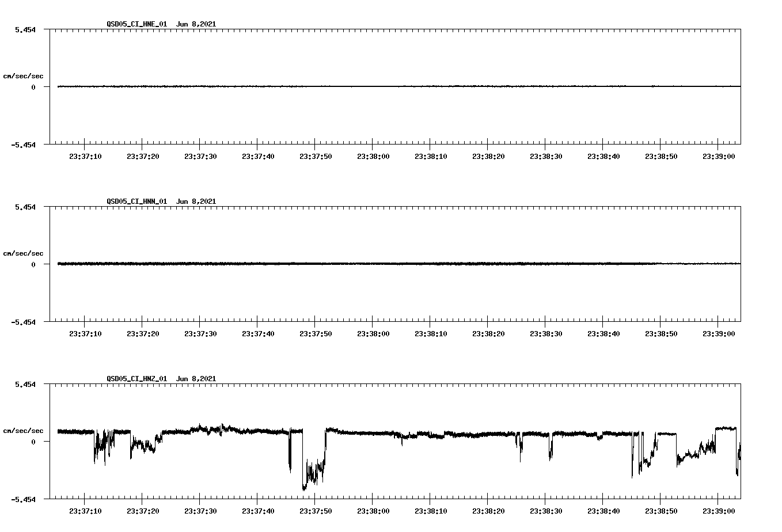Image resolution: width=782 pixels, height=532 pixels.
Task: Click the 23:37:20 time label under the HNZ plot
Action: tap(143, 511)
